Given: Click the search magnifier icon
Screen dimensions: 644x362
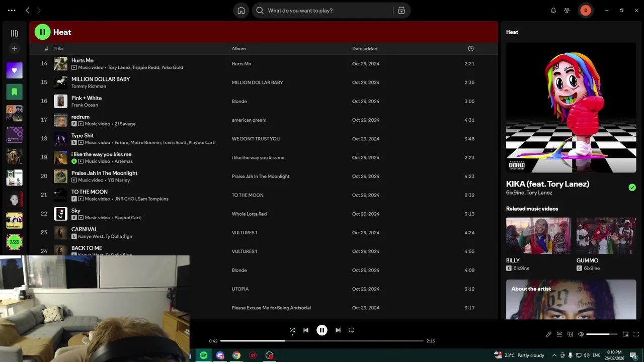Looking at the screenshot, I should tap(260, 11).
